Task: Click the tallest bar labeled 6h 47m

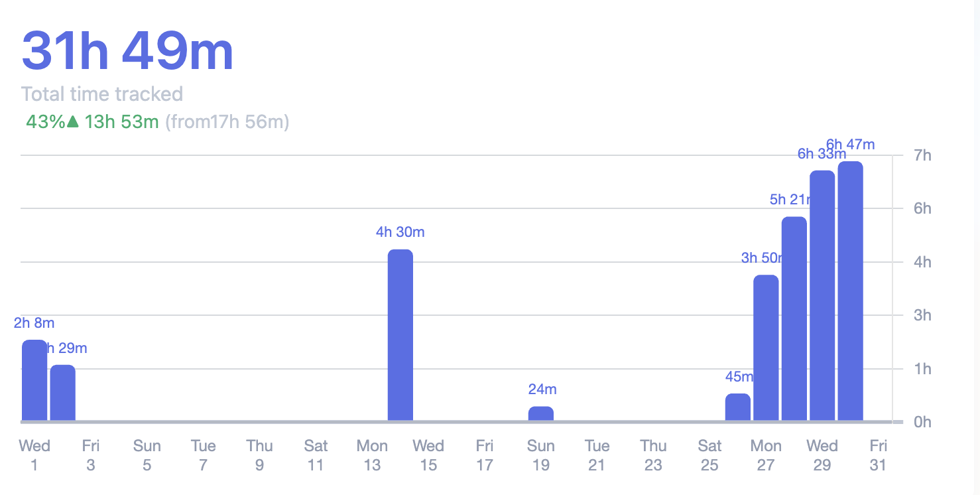Action: pyautogui.click(x=850, y=291)
